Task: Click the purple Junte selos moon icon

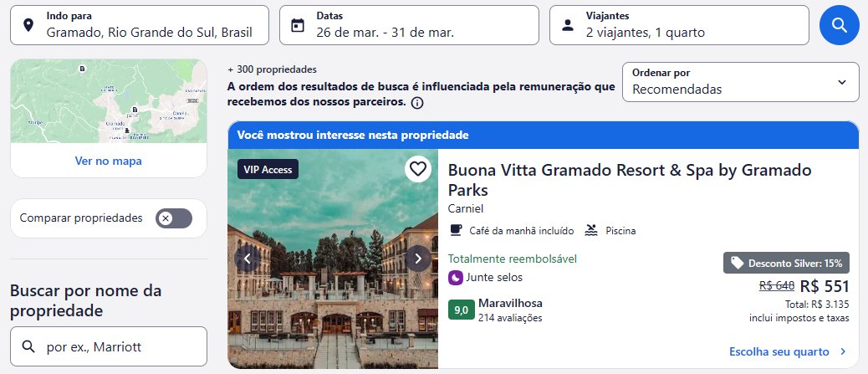Action: tap(455, 278)
